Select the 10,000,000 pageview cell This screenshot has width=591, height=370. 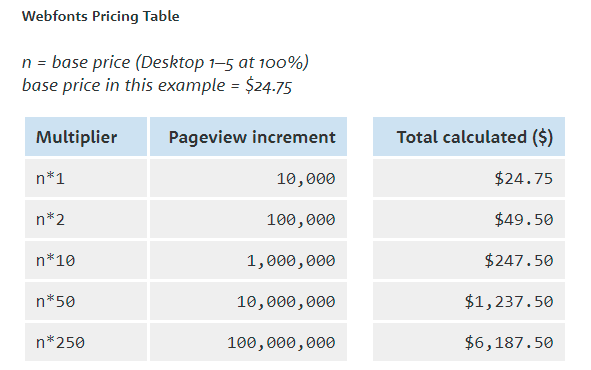248,301
